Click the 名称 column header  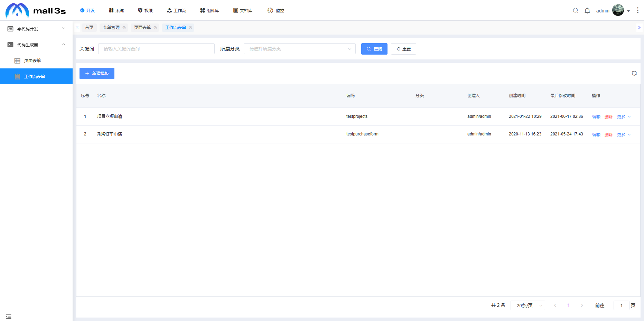pos(101,96)
